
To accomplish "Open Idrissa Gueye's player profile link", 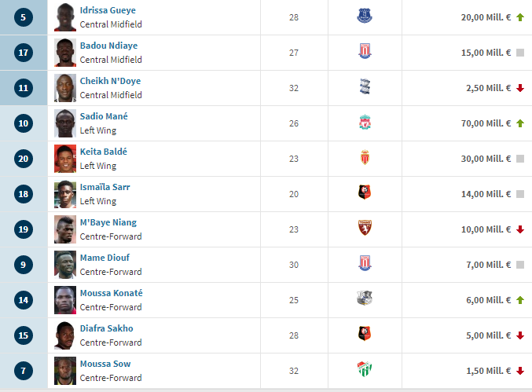I will tap(108, 10).
